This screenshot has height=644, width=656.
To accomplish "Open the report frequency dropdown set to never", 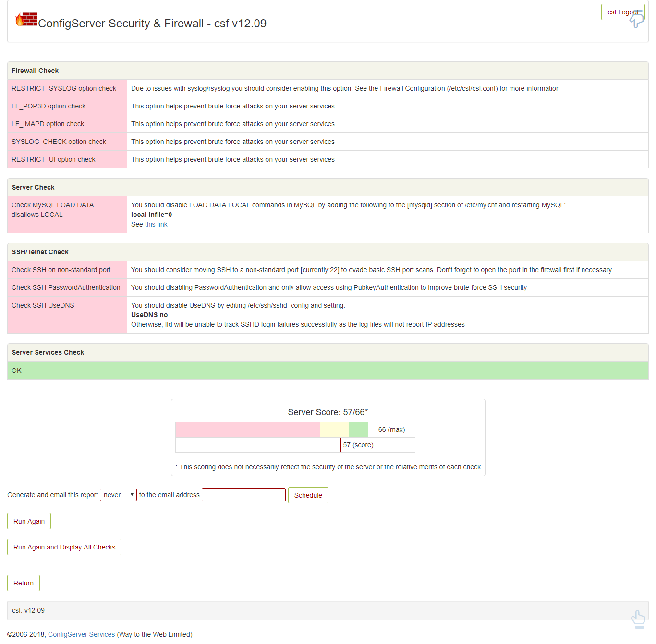I will tap(118, 495).
